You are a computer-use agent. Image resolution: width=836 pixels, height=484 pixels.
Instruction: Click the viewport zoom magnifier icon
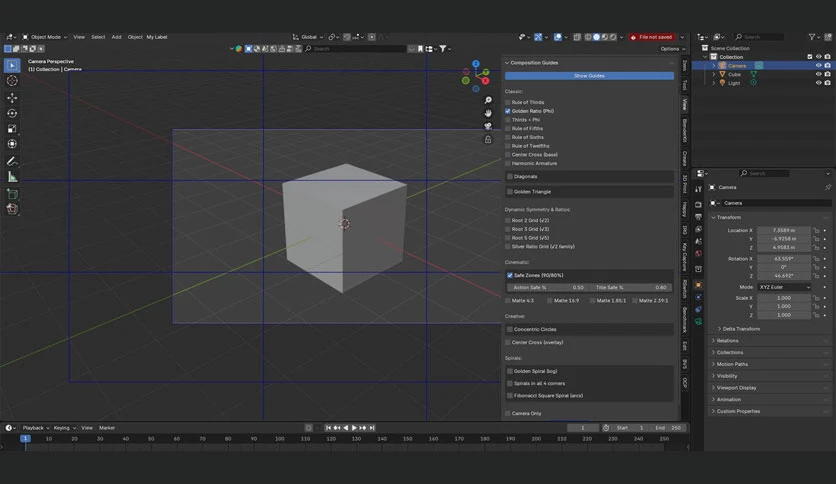488,100
